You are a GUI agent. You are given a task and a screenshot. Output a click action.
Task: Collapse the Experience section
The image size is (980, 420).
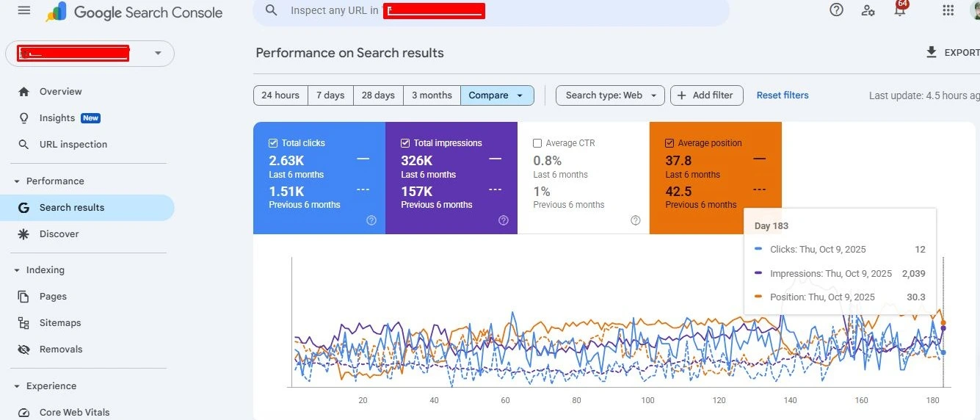(17, 386)
